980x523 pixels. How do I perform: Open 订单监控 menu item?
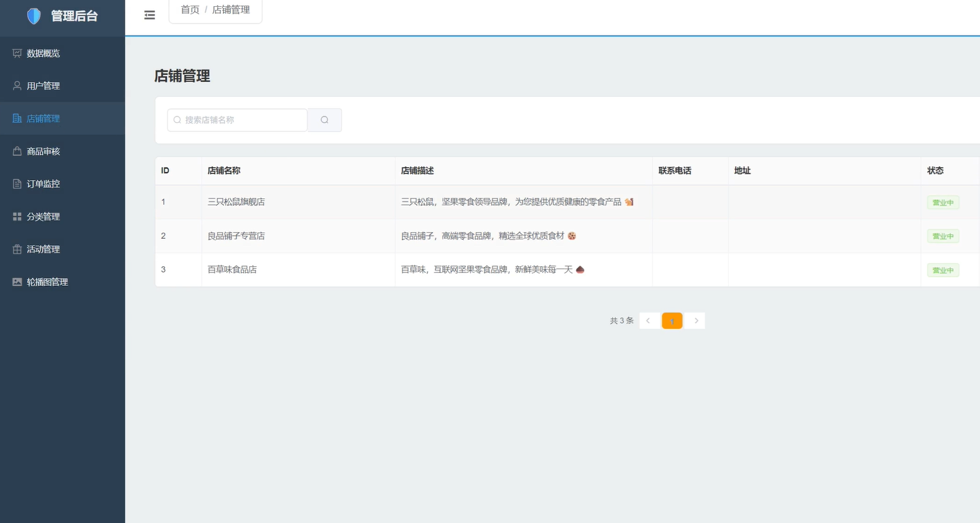[x=63, y=184]
